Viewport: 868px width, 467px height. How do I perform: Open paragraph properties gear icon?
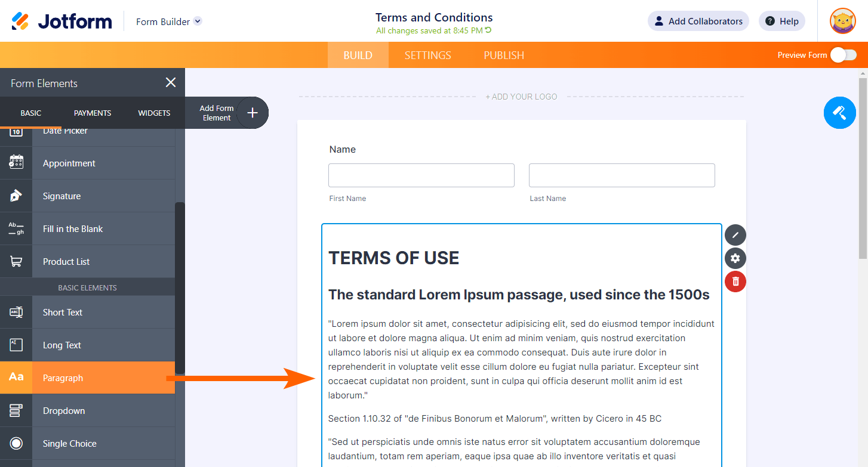[x=735, y=258]
